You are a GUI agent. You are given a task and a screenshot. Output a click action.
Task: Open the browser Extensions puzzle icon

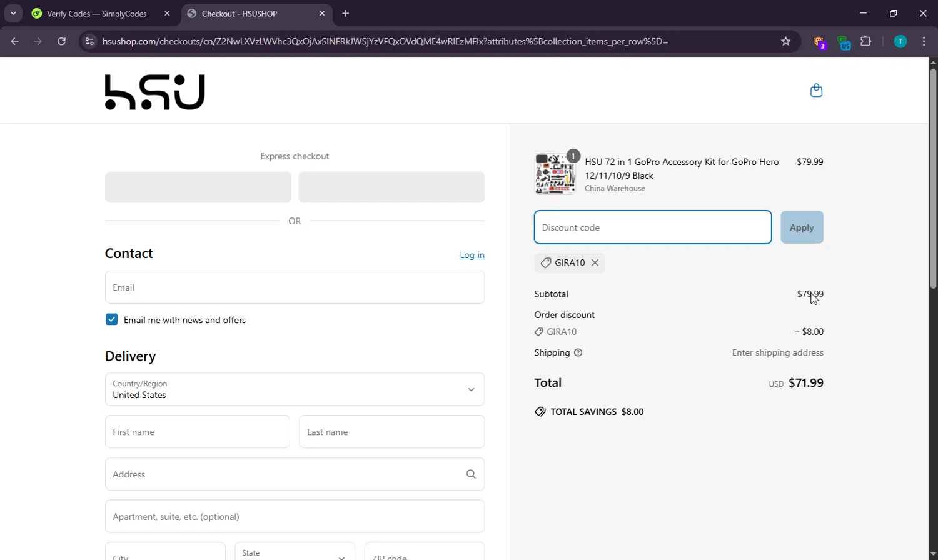tap(866, 41)
